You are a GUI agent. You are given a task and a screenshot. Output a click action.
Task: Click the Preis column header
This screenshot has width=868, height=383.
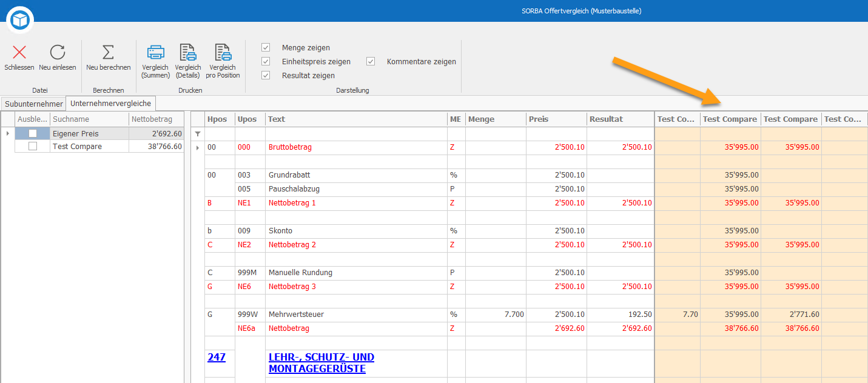click(x=556, y=119)
